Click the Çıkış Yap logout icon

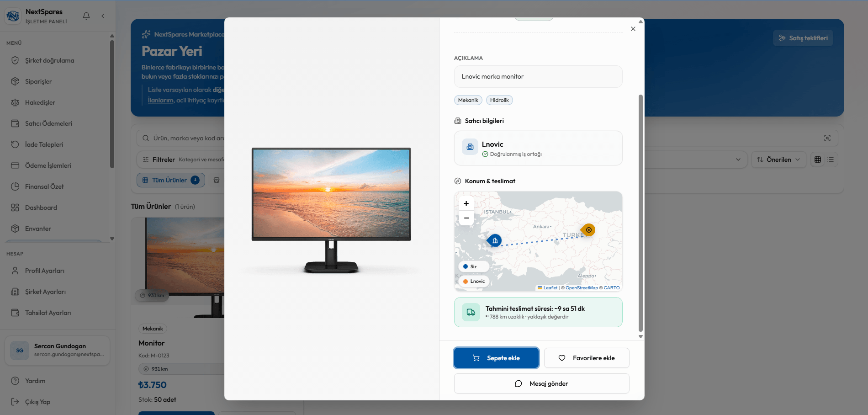coord(15,402)
